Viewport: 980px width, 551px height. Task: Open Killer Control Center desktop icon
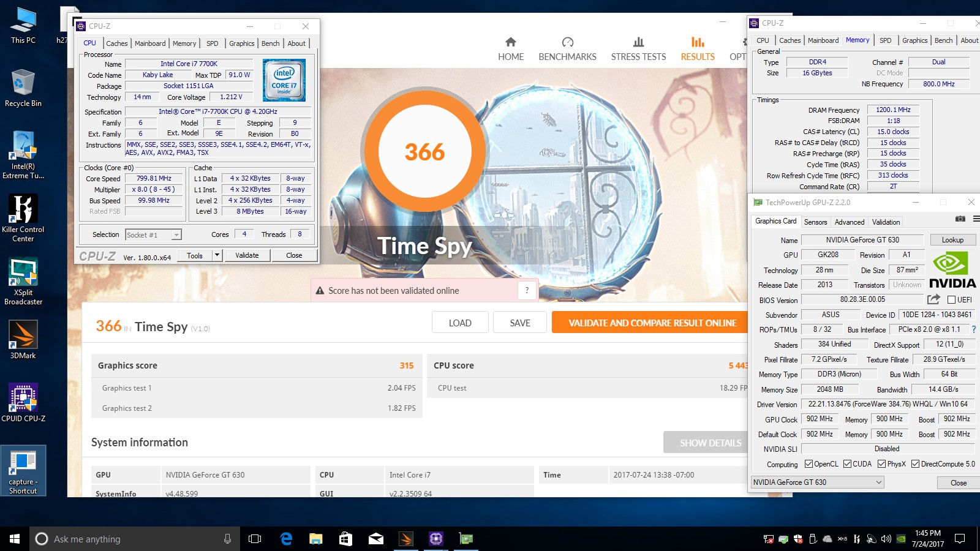[23, 219]
